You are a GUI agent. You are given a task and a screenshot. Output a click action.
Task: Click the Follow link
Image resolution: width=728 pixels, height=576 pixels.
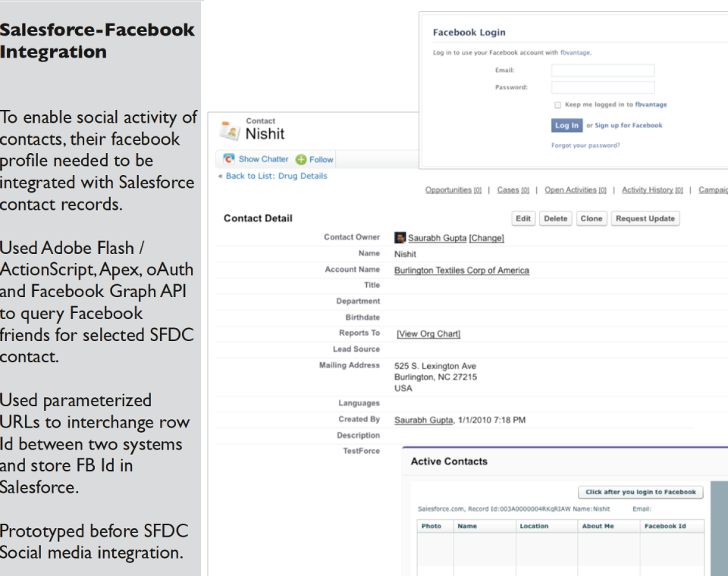pos(322,160)
